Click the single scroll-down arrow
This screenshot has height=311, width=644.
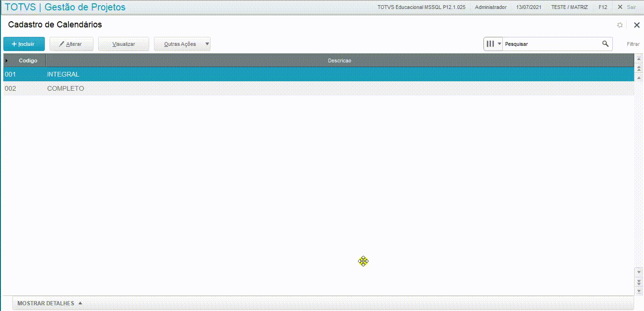coord(639,272)
